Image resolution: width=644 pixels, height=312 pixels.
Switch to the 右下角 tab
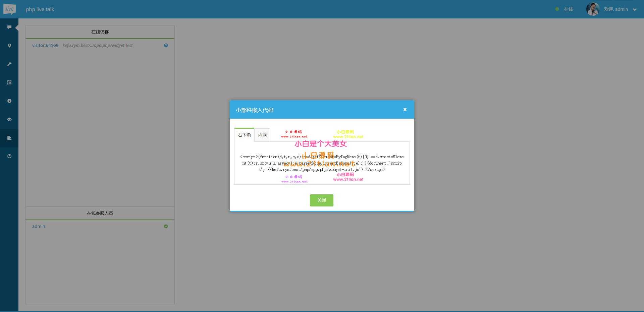click(x=244, y=135)
